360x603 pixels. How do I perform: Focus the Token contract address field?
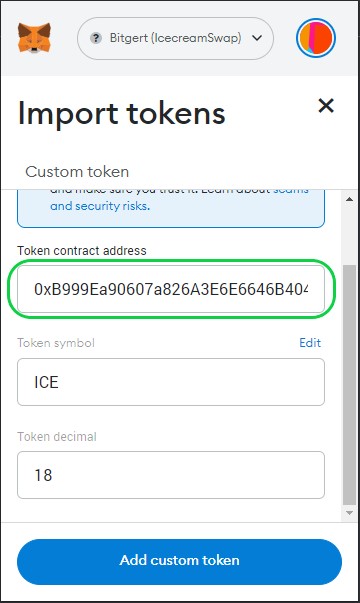[x=171, y=289]
